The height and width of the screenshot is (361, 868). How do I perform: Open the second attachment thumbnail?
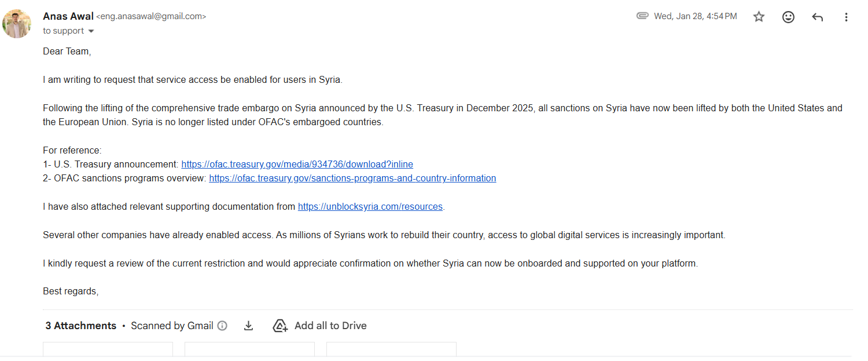249,349
